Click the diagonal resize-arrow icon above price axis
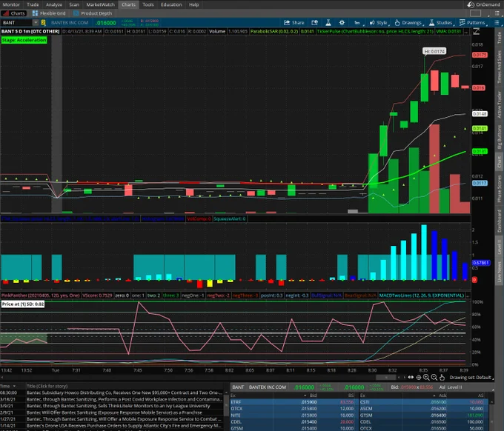This screenshot has width=504, height=431. click(477, 31)
